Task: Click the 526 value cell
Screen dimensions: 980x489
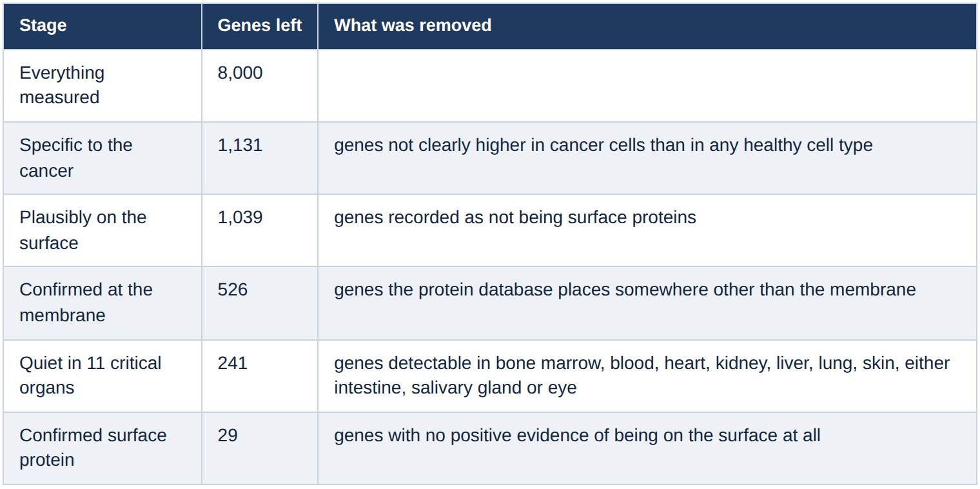Action: point(260,303)
